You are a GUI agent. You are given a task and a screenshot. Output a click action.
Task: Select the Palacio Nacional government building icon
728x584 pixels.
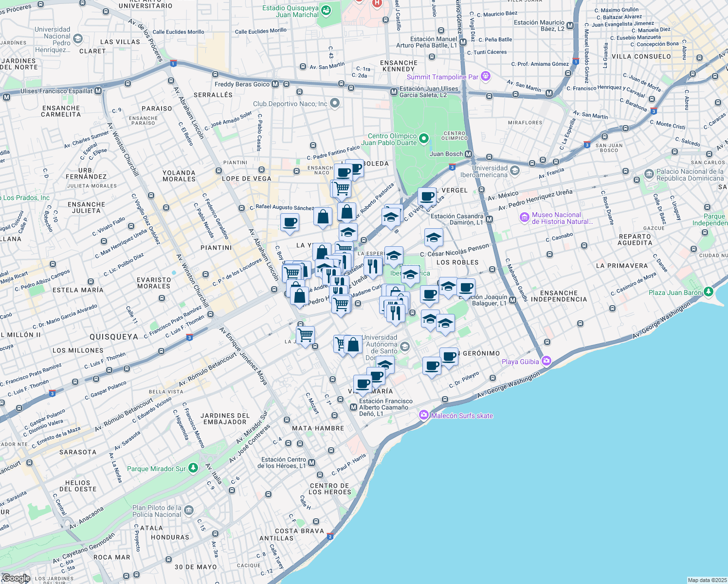coord(649,174)
